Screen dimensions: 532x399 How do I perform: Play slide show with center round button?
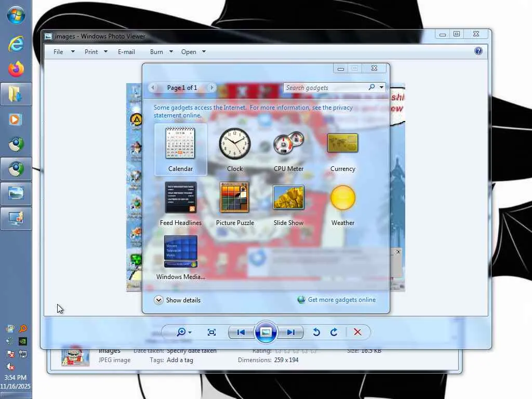(x=265, y=332)
